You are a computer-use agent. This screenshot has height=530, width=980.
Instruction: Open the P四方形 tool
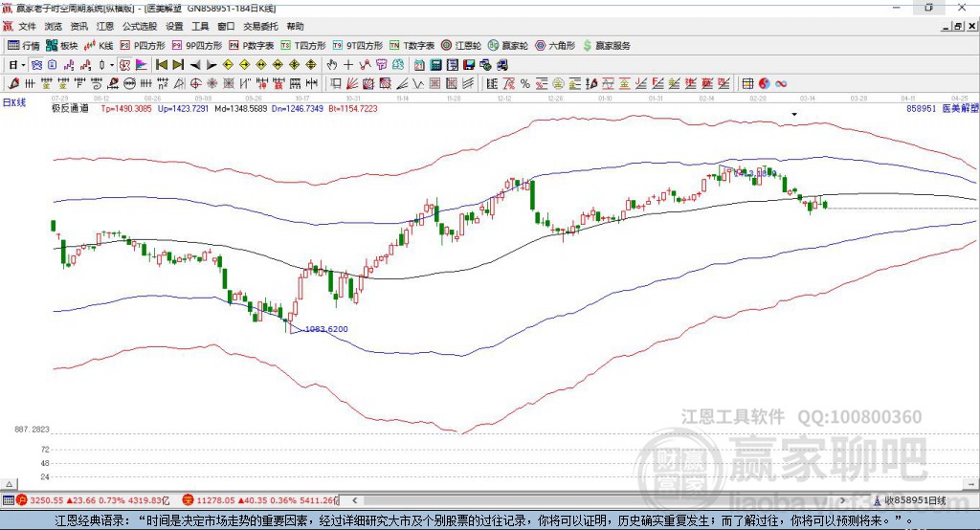point(143,46)
